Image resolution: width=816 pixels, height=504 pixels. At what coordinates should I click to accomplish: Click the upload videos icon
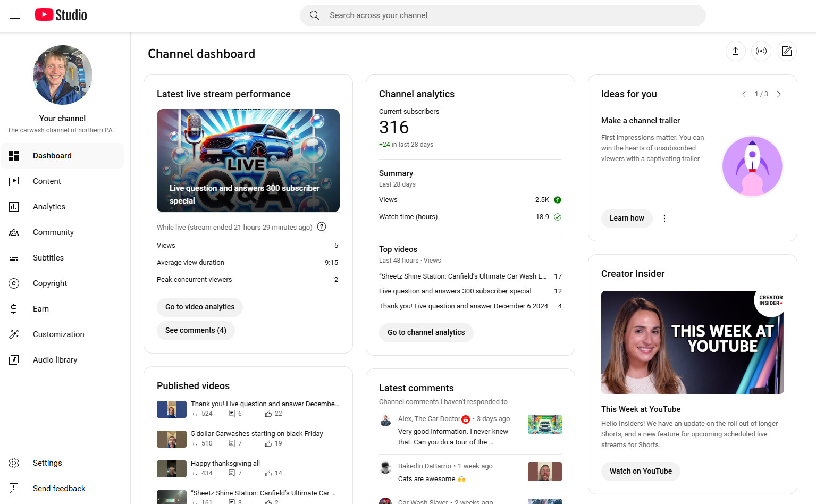[736, 51]
